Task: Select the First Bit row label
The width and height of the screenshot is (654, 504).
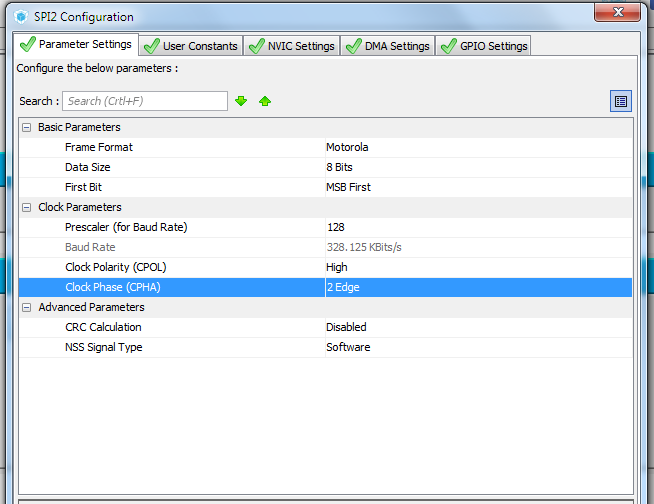Action: (x=83, y=187)
